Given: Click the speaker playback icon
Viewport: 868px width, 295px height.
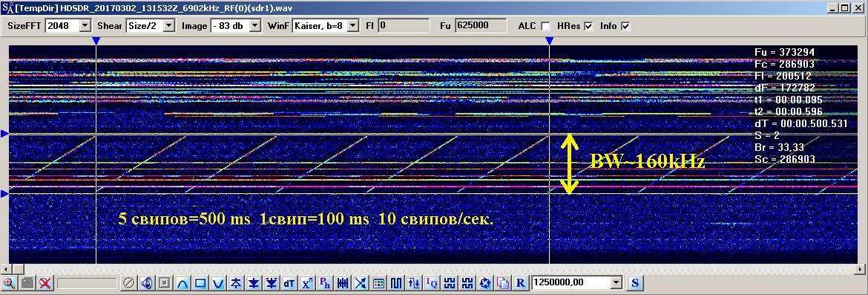Looking at the screenshot, I should (146, 283).
